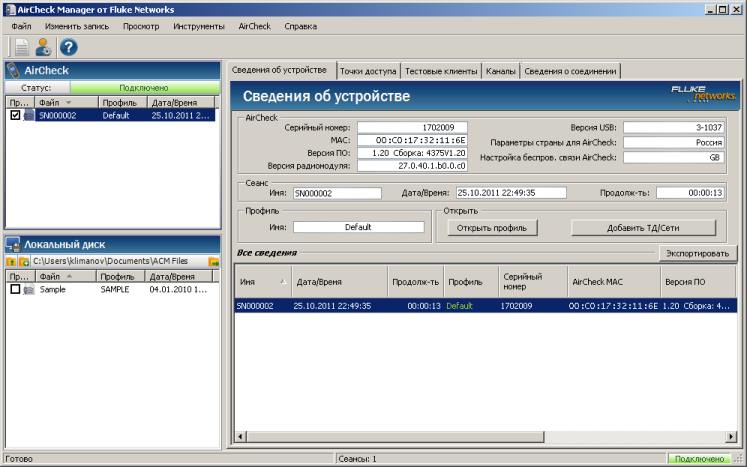The height and width of the screenshot is (467, 747).
Task: Browse for folder with green-arrow folder icon
Action: coord(213,261)
